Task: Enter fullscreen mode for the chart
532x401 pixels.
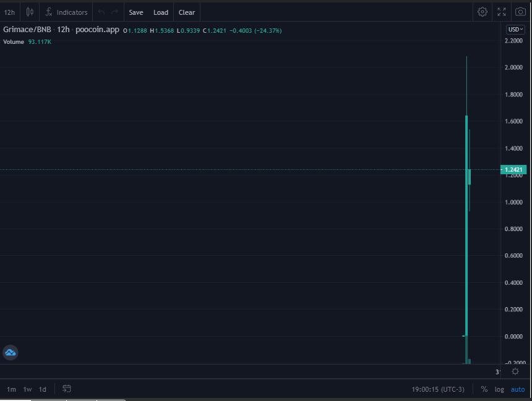Action: click(x=502, y=12)
